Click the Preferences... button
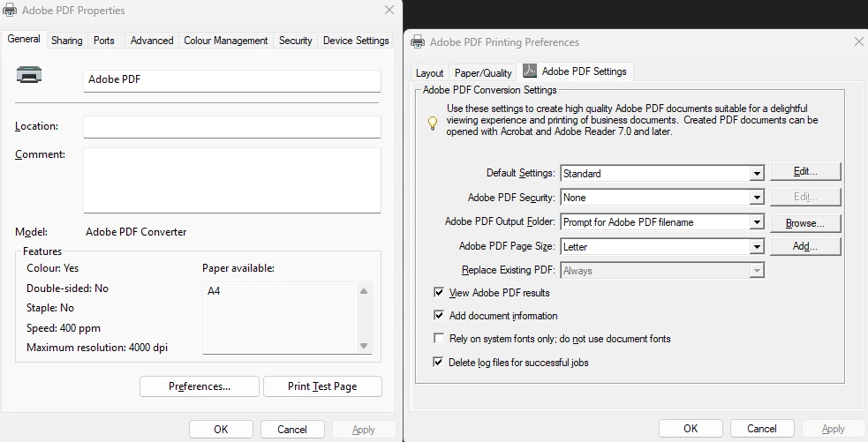Viewport: 868px width, 442px height. [200, 386]
